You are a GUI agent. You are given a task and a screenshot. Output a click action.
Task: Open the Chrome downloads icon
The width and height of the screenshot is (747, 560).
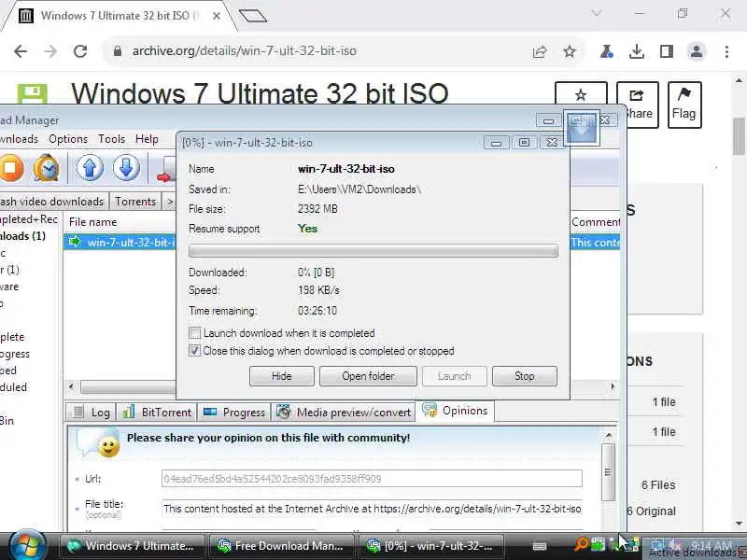coord(637,51)
